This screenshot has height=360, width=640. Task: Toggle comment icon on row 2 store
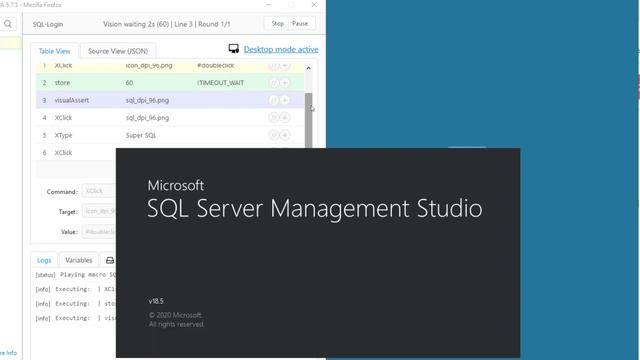(x=273, y=83)
